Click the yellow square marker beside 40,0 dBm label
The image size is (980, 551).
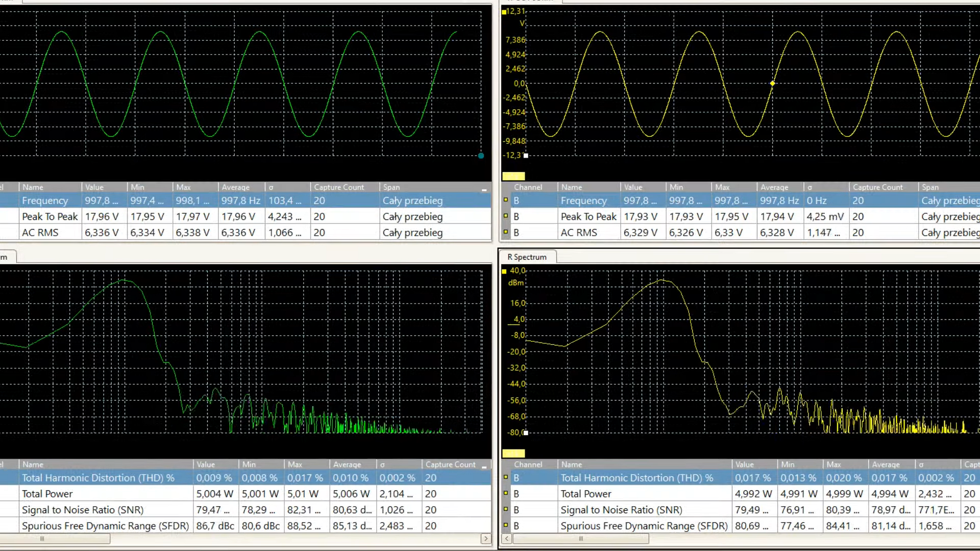pos(504,271)
